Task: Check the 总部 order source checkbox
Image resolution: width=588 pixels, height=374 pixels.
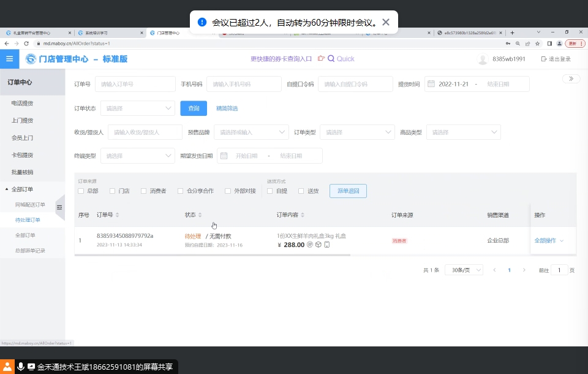Action: click(81, 191)
